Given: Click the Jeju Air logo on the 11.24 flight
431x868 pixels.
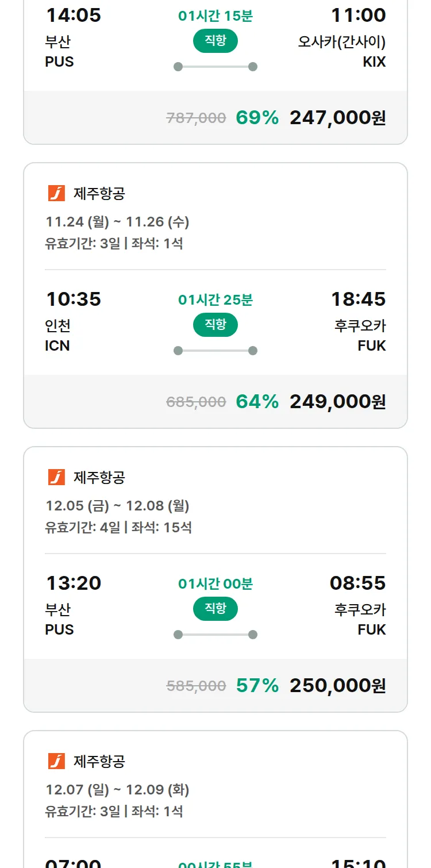Looking at the screenshot, I should [x=56, y=193].
